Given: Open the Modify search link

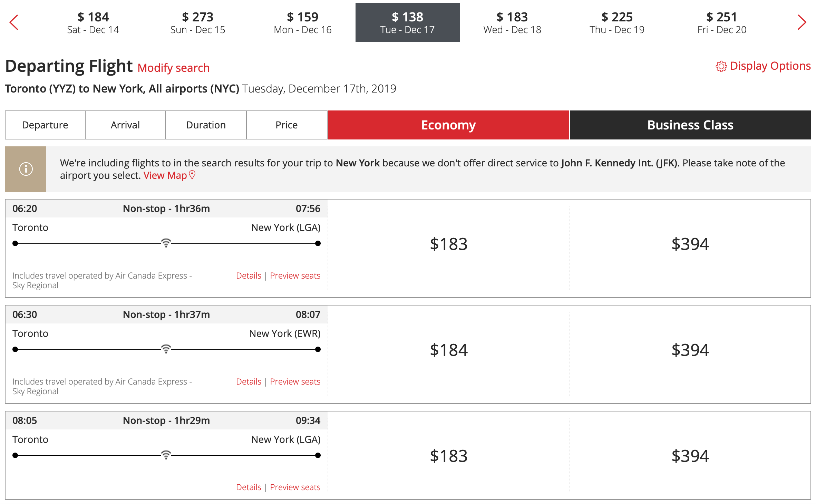Looking at the screenshot, I should 173,68.
